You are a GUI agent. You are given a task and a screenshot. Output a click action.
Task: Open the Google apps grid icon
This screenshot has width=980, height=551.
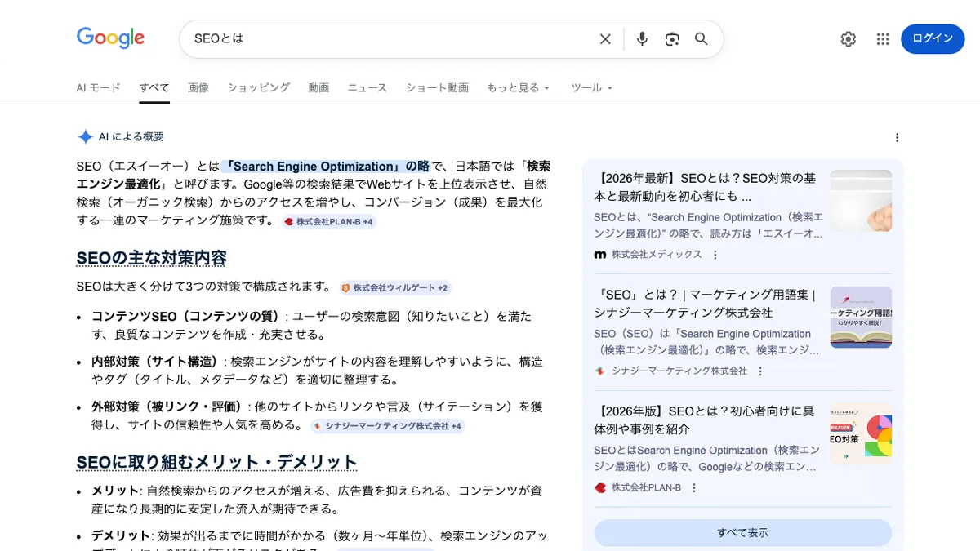coord(883,39)
